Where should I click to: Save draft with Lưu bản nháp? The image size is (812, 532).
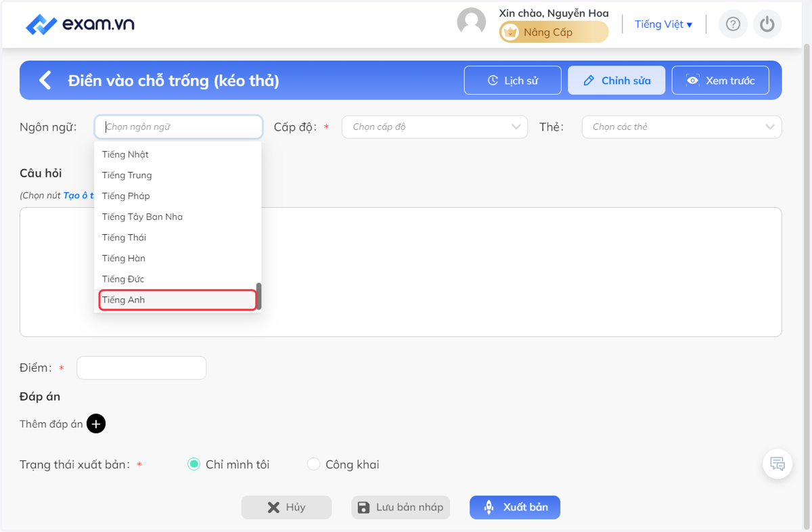pos(401,508)
